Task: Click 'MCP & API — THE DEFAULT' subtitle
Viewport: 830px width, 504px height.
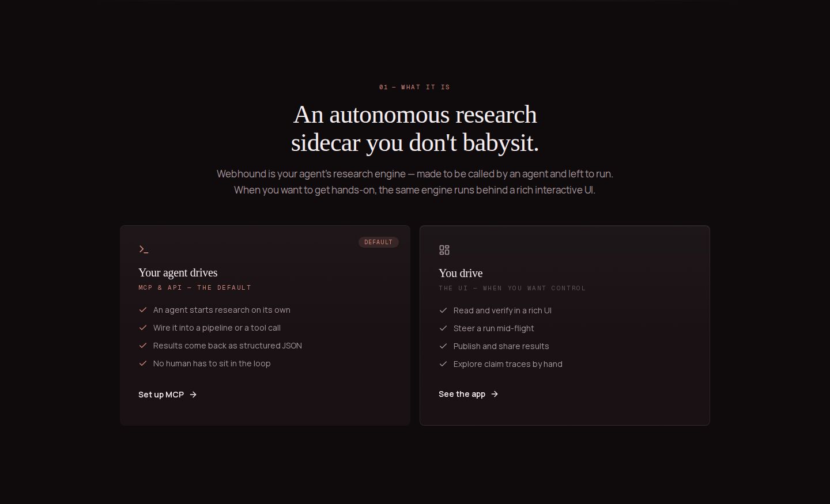Action: coord(195,287)
